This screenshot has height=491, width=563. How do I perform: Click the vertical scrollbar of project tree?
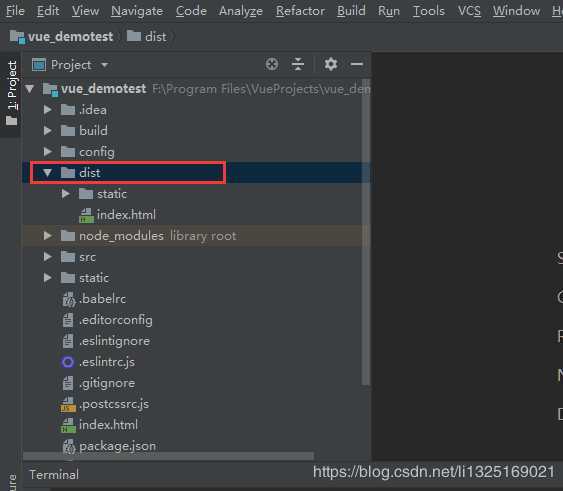pyautogui.click(x=366, y=233)
